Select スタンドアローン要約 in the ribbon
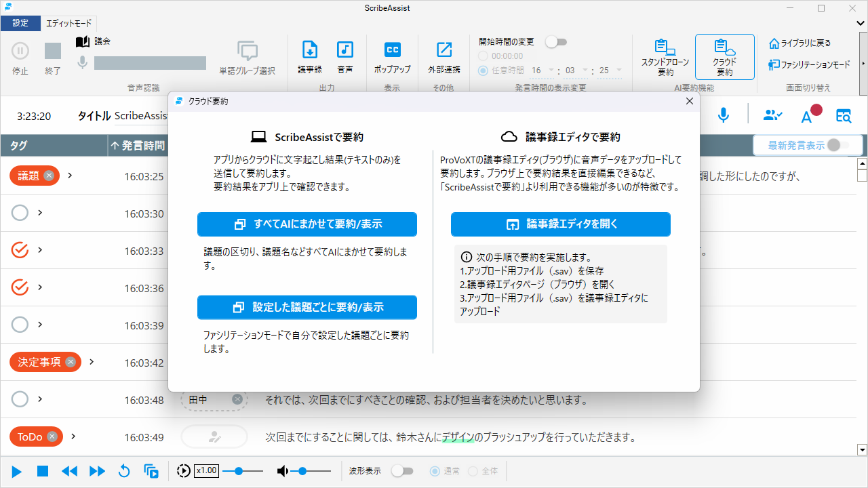 coord(665,57)
